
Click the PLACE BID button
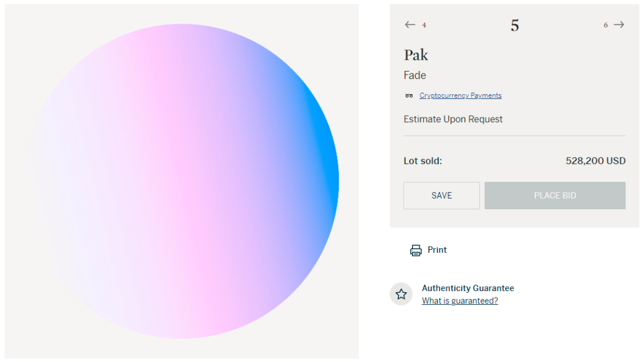(x=555, y=196)
